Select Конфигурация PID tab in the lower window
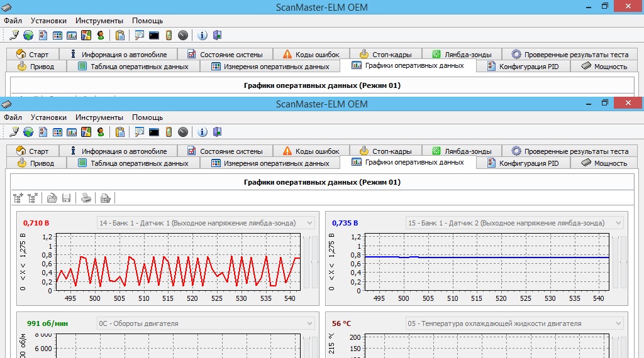 tap(523, 163)
